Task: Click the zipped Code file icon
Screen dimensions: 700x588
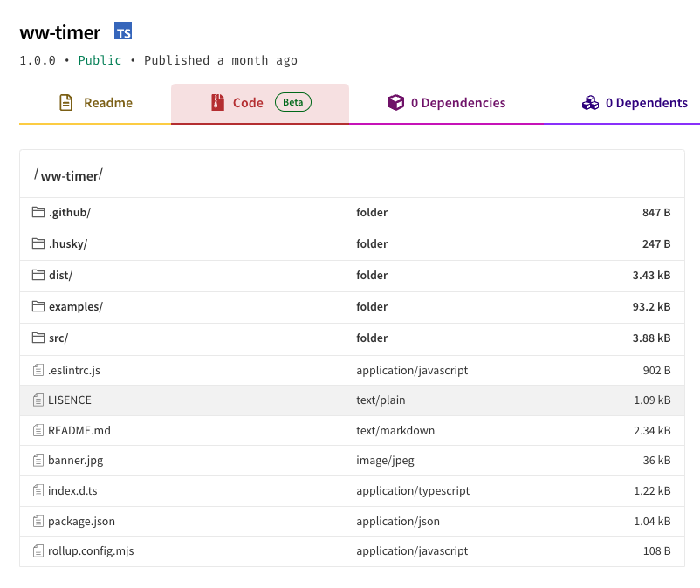Action: coord(217,103)
